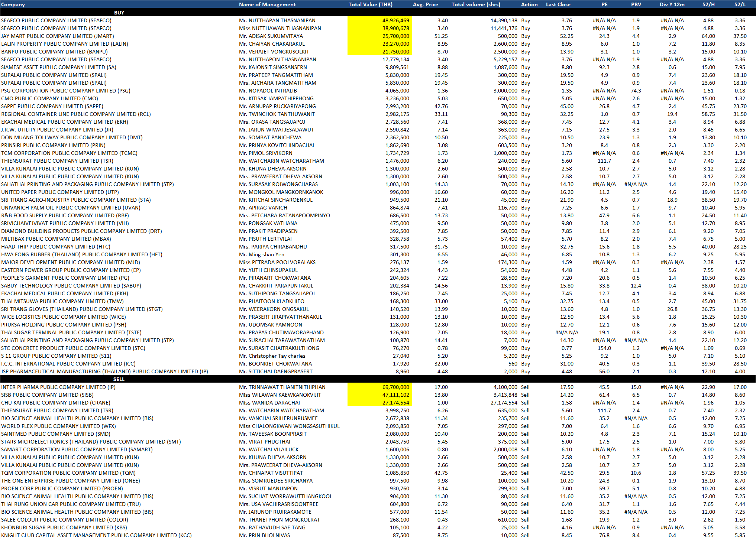
Task: Click the Action column header
Action: pyautogui.click(x=529, y=4)
